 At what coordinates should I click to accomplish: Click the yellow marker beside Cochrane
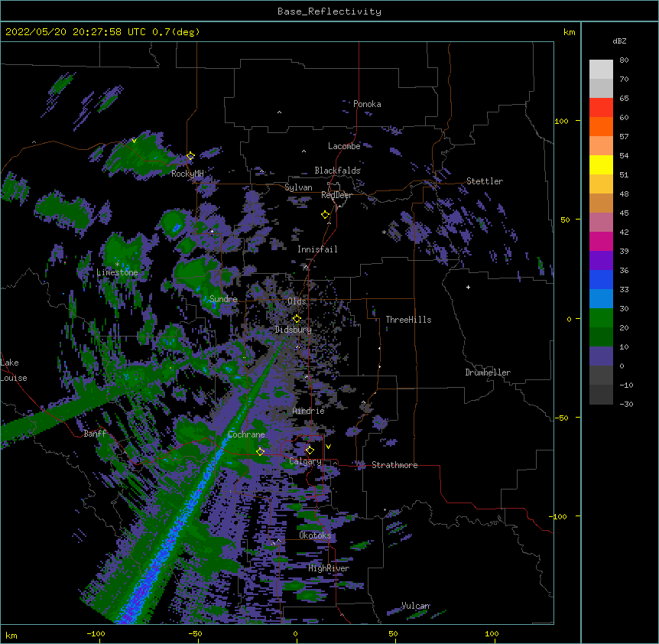click(260, 451)
